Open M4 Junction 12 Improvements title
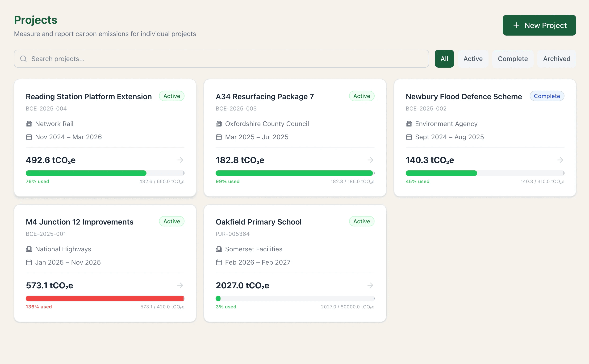The width and height of the screenshot is (589, 364). (x=79, y=222)
